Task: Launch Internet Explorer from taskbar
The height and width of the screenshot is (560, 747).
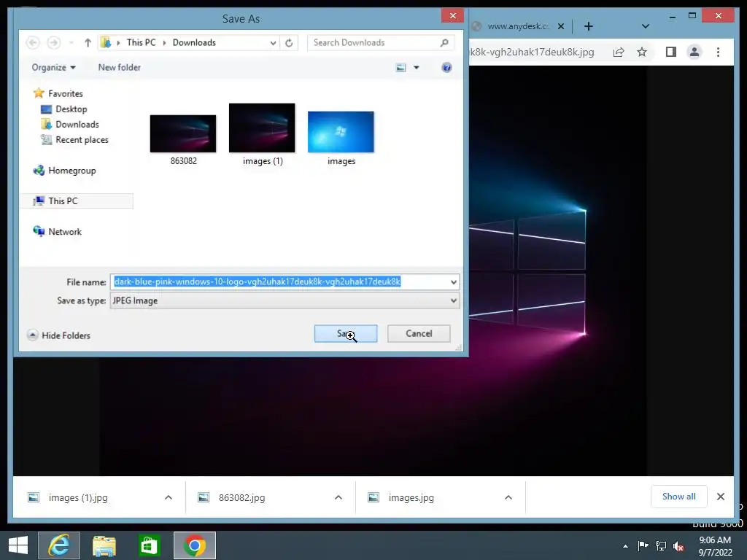Action: coord(59,545)
